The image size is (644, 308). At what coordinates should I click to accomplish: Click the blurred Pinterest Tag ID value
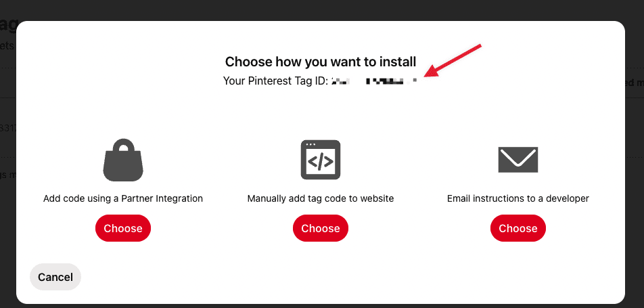click(x=373, y=81)
